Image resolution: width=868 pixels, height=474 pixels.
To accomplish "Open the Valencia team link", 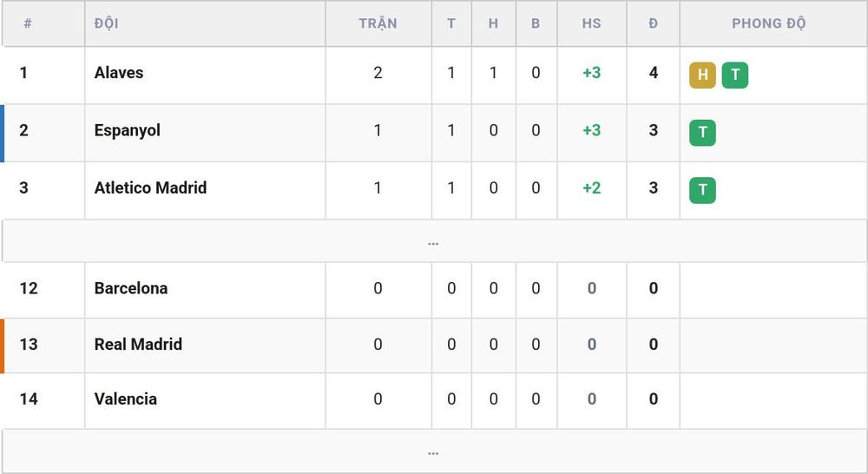I will click(x=125, y=398).
